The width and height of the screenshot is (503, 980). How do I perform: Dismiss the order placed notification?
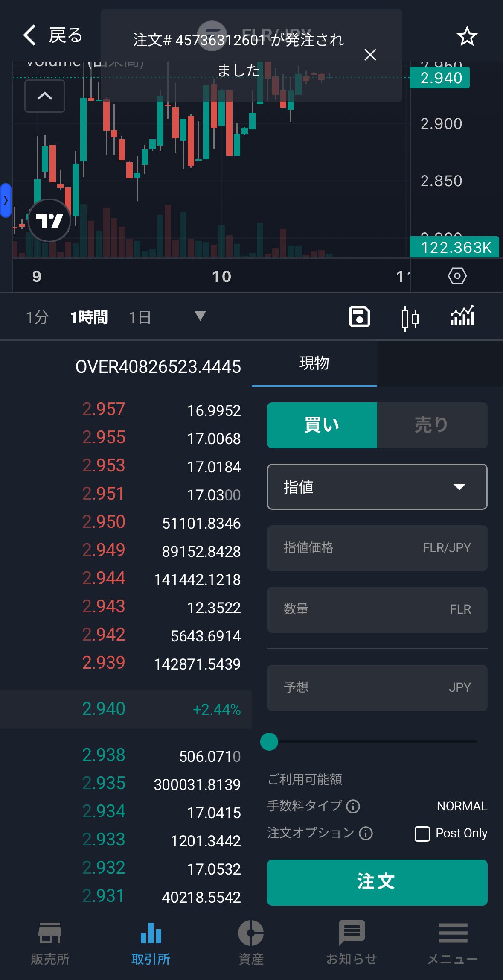(370, 55)
